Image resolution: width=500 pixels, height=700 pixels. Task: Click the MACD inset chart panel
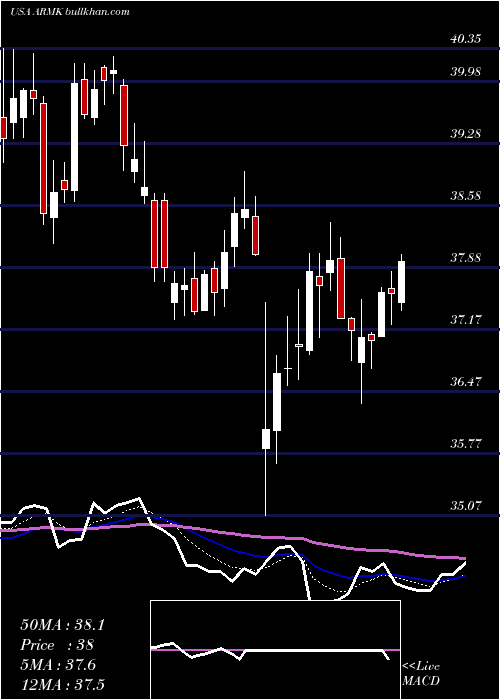275,650
